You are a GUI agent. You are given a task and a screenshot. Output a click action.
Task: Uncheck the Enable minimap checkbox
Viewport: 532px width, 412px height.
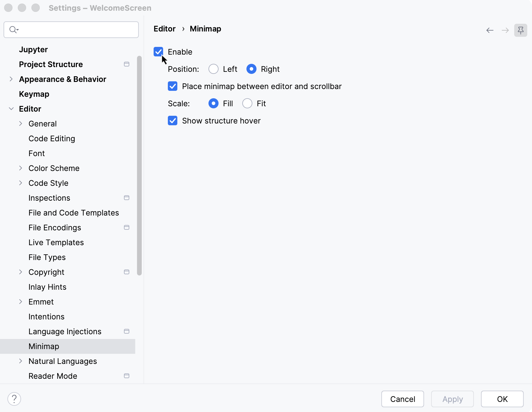pyautogui.click(x=158, y=52)
